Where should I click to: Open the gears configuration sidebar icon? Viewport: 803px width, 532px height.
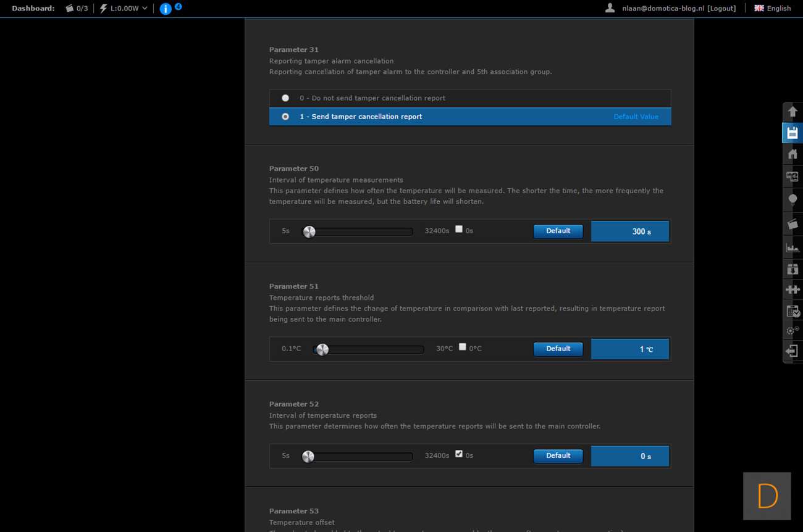[792, 331]
